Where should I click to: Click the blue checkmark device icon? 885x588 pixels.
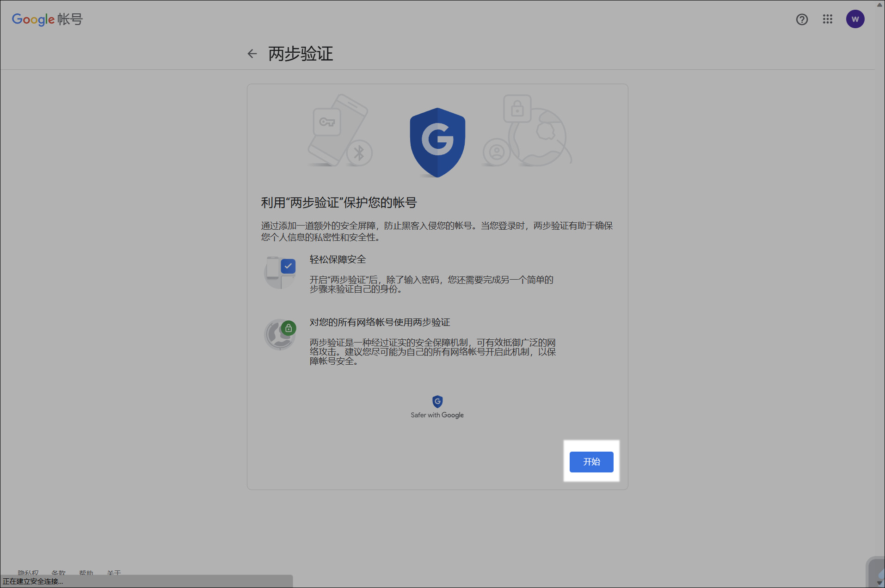[x=280, y=273]
